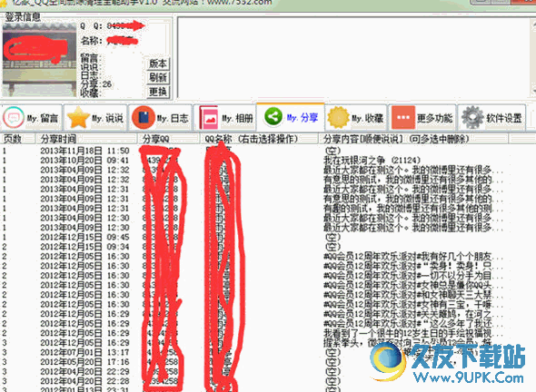Click the share content containing 女神总是像你QQ头
This screenshot has height=392, width=536.
(413, 285)
